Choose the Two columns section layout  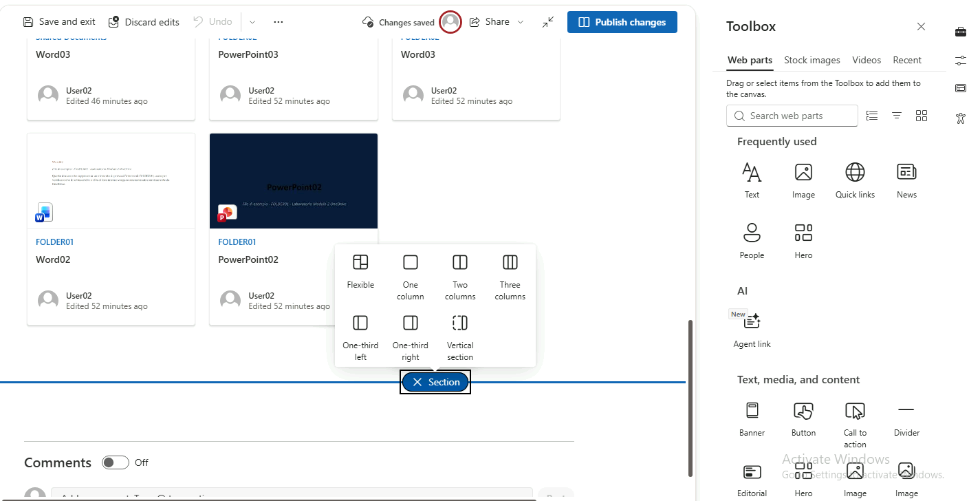[460, 277]
